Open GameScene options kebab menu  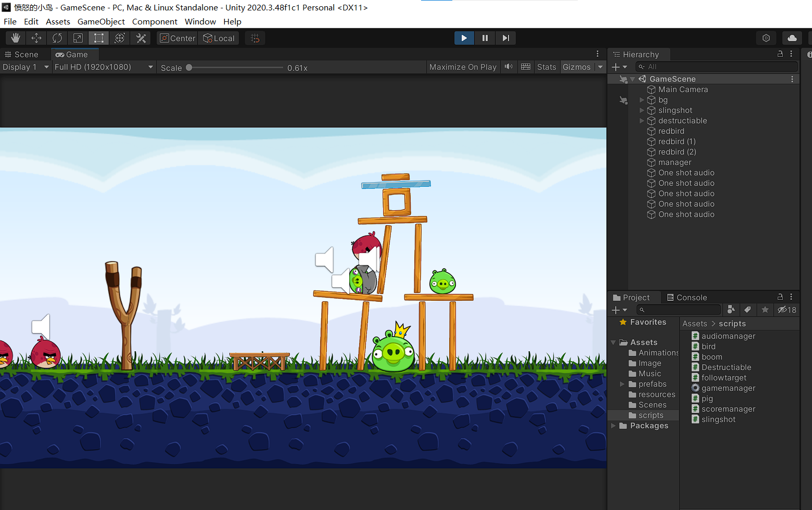click(x=792, y=79)
